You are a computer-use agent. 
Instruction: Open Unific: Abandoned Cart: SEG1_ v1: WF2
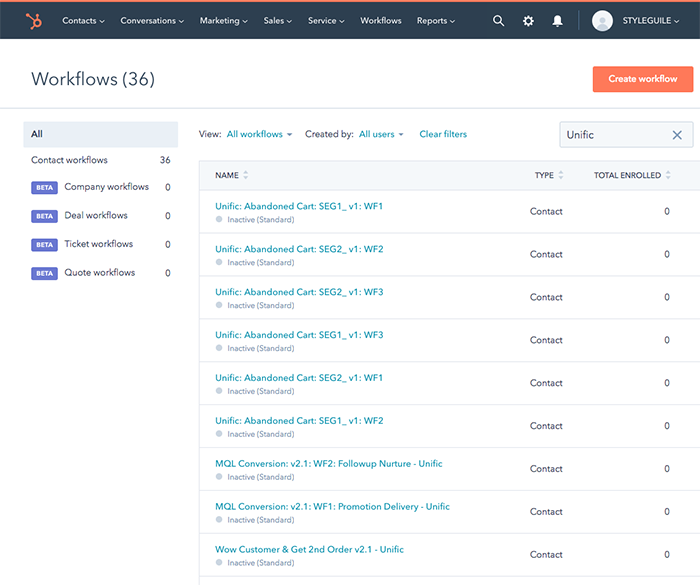coord(299,421)
